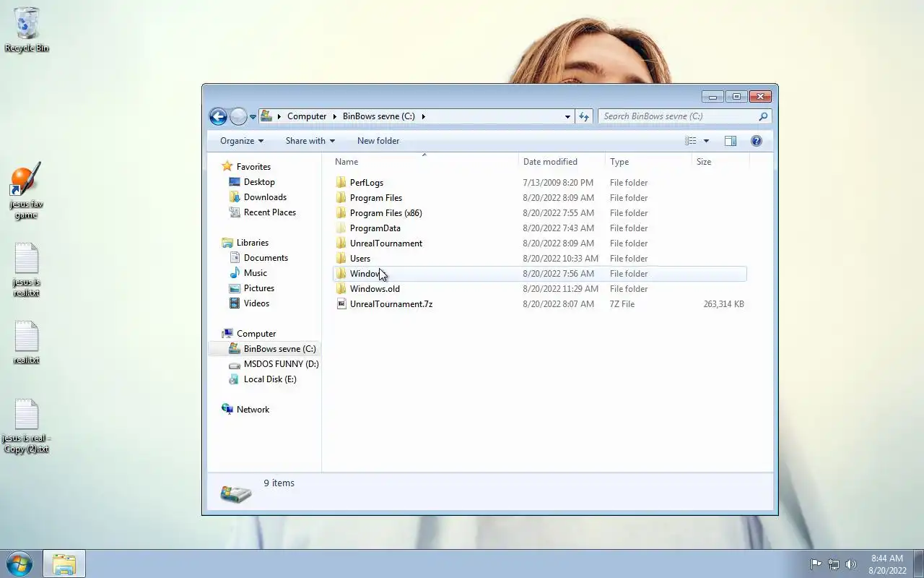Click the search magnifier icon

763,116
